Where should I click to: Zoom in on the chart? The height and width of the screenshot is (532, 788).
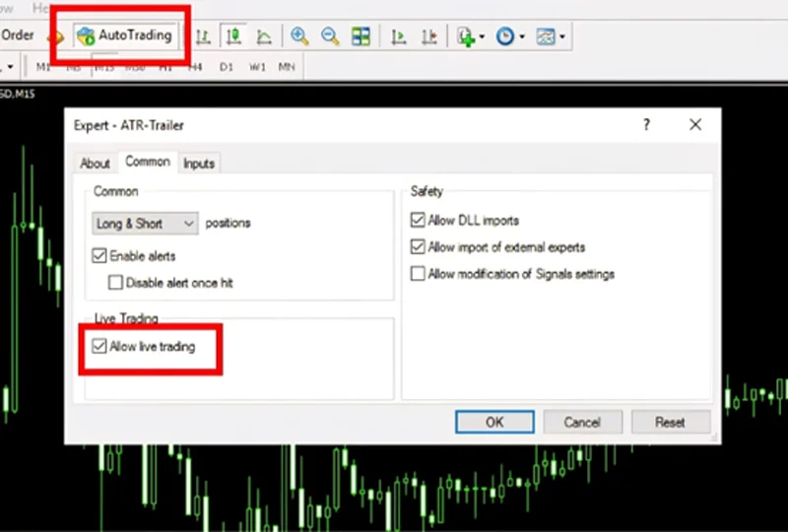point(299,36)
